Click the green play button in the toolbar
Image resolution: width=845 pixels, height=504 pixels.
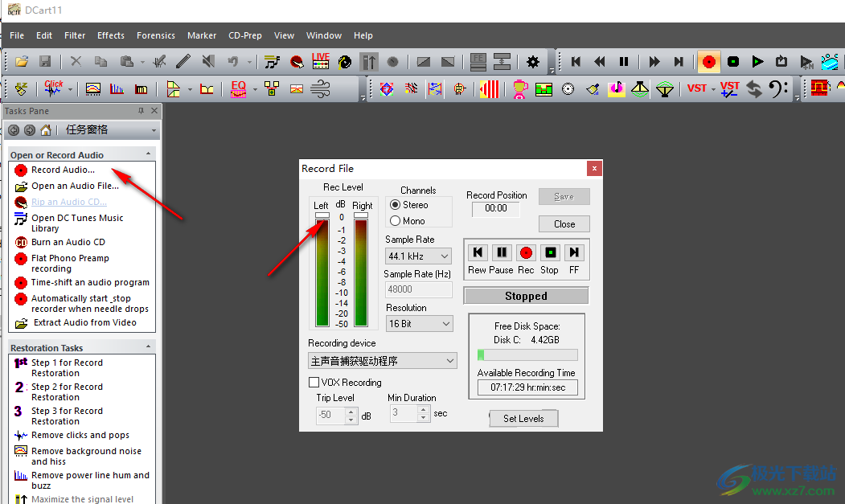[x=757, y=61]
